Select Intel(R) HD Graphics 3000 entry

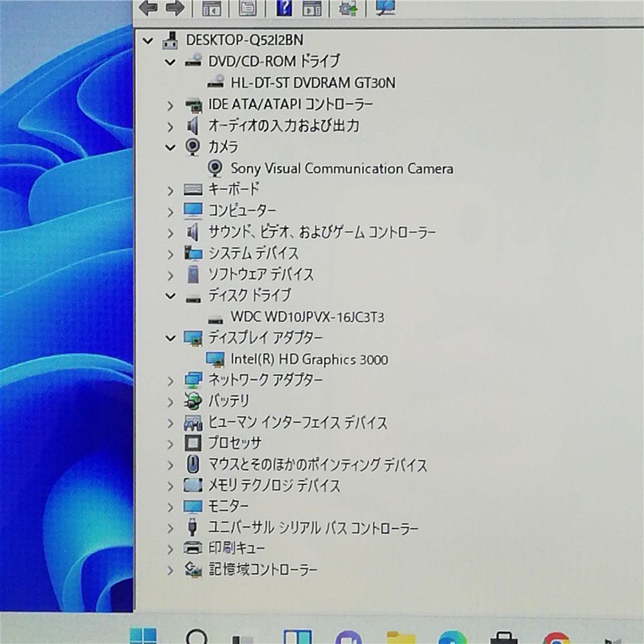pos(309,359)
